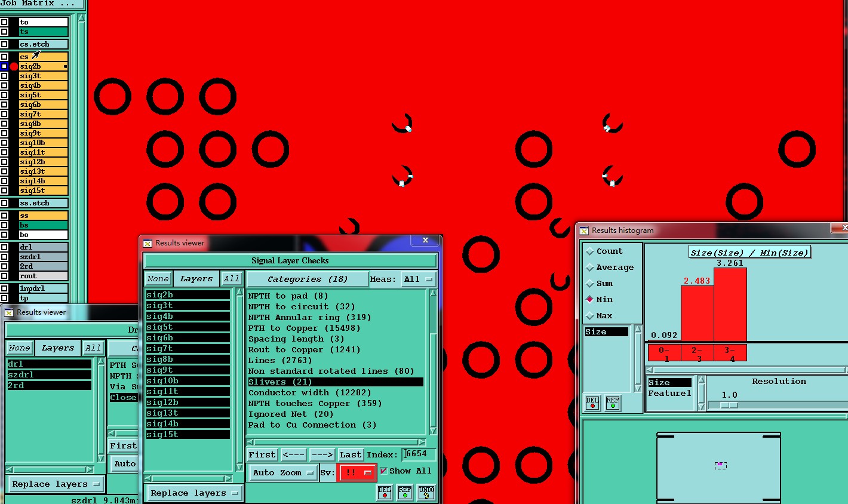The width and height of the screenshot is (848, 504).
Task: Click the Auto button in drill Results viewer
Action: pos(125,464)
